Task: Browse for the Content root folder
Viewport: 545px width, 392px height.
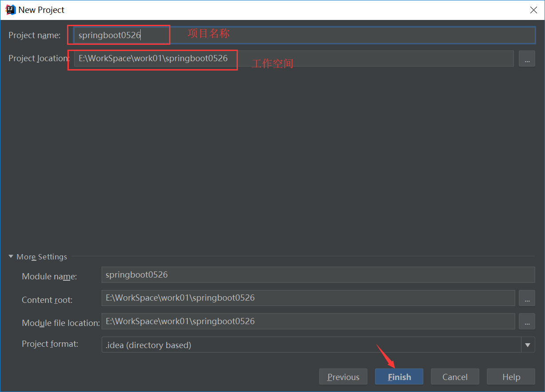Action: click(527, 298)
